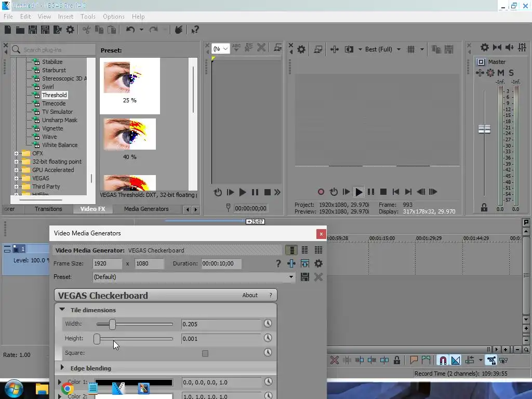Screen dimensions: 532x399
Task: Open generator settings gear icon
Action: coord(318,263)
